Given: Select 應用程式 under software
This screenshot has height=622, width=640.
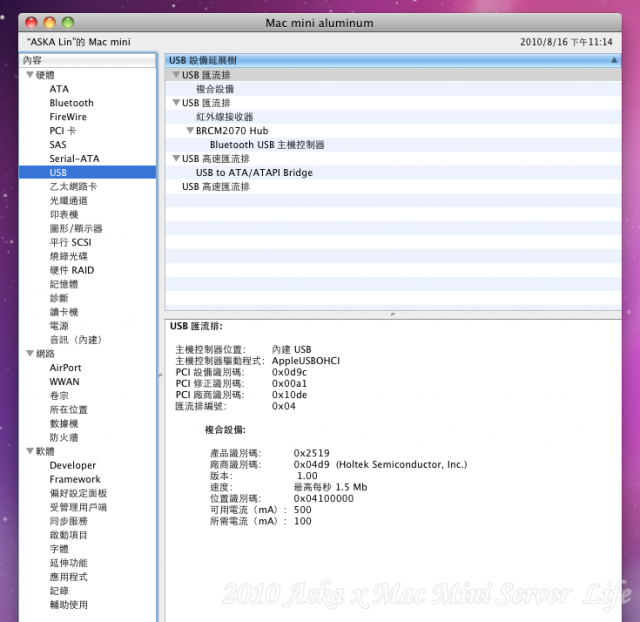Looking at the screenshot, I should click(69, 577).
